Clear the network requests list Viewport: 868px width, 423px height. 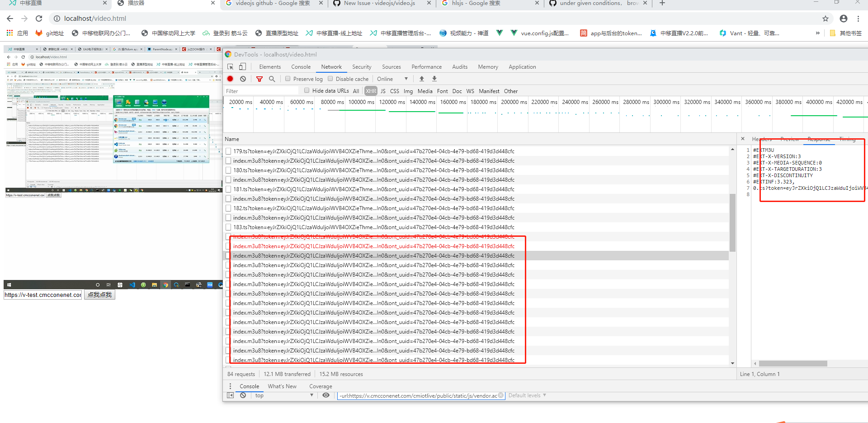click(x=243, y=79)
